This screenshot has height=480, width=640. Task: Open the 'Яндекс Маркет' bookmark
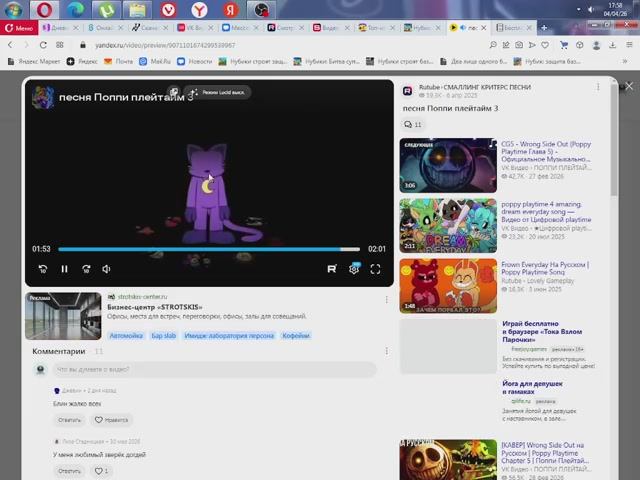pos(34,62)
